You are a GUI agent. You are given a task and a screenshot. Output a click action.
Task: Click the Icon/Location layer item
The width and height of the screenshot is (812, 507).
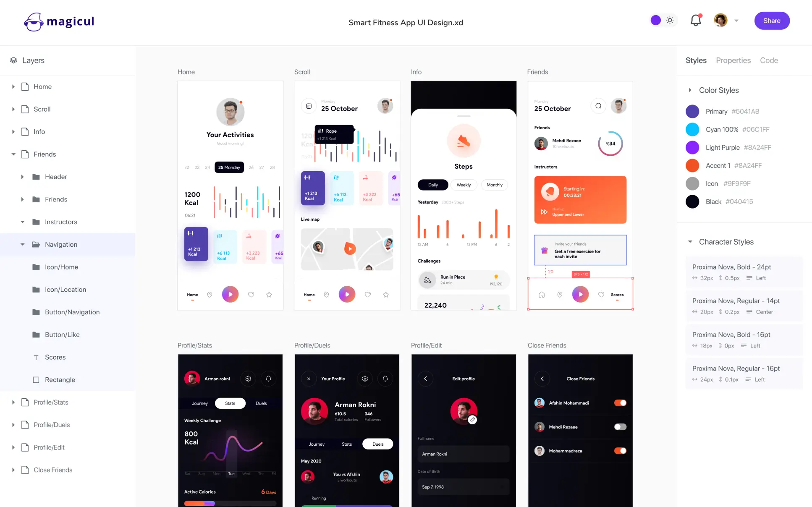pos(66,290)
